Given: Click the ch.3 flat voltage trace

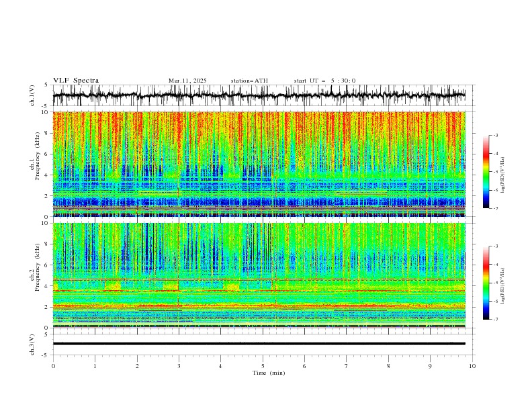Looking at the screenshot, I should [x=259, y=344].
